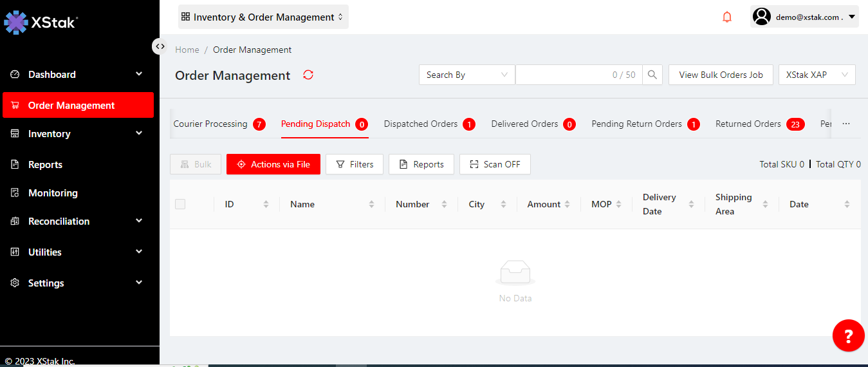Click the XStak logo
The width and height of the screenshot is (868, 367).
tap(41, 23)
